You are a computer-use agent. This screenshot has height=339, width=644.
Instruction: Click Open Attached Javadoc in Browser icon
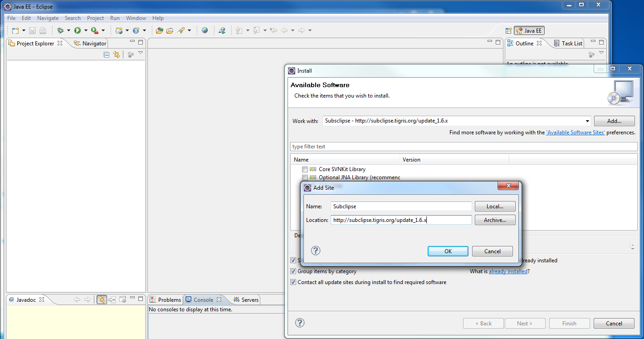click(122, 300)
